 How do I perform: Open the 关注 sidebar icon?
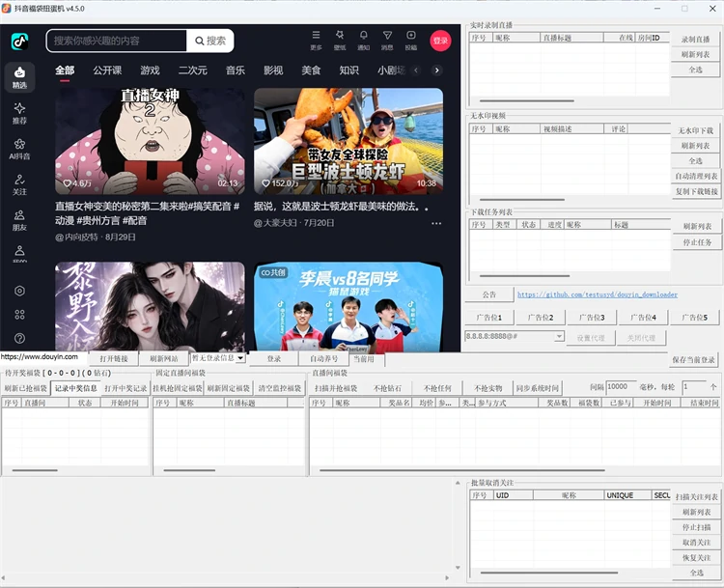point(19,184)
